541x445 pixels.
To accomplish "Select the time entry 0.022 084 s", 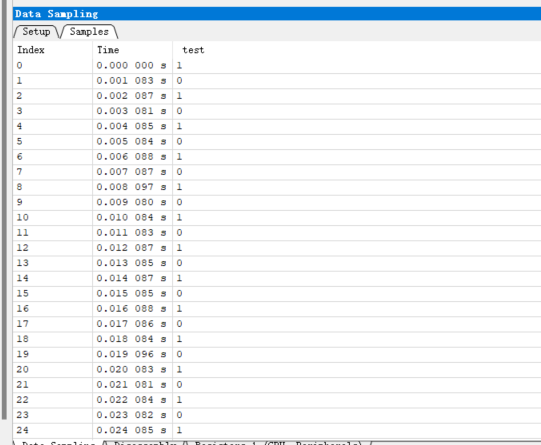I will pos(132,399).
